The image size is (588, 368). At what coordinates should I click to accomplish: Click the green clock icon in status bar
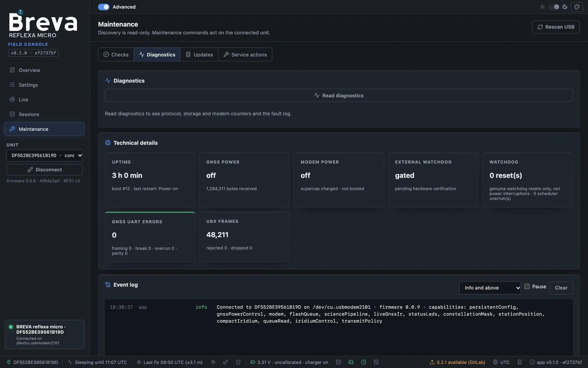[x=364, y=362]
